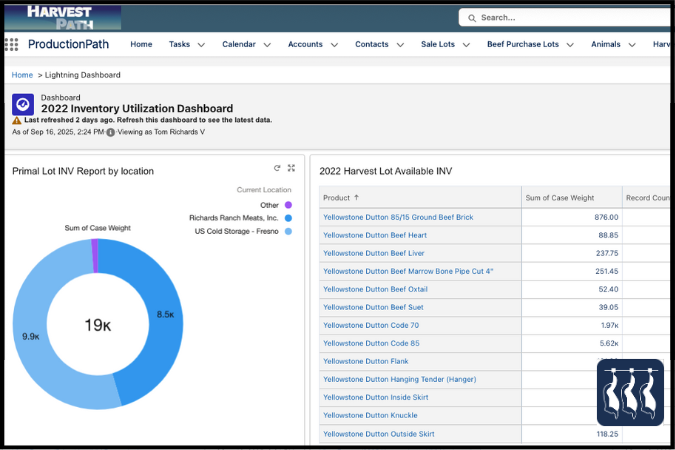Click the US Cold Storage Fresno swatch

[x=288, y=231]
